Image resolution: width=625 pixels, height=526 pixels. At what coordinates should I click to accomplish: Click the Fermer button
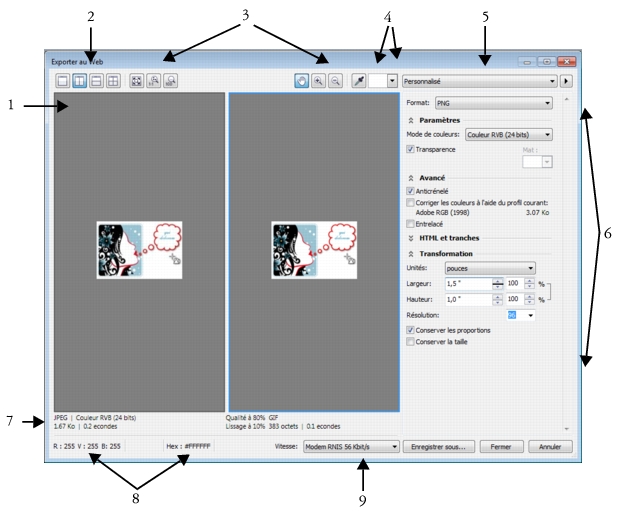499,447
